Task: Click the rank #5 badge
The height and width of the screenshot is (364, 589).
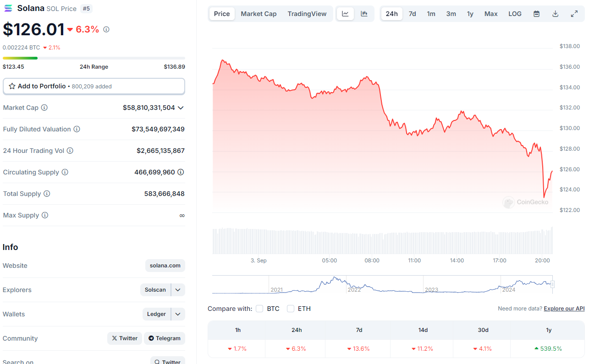Action: (86, 8)
